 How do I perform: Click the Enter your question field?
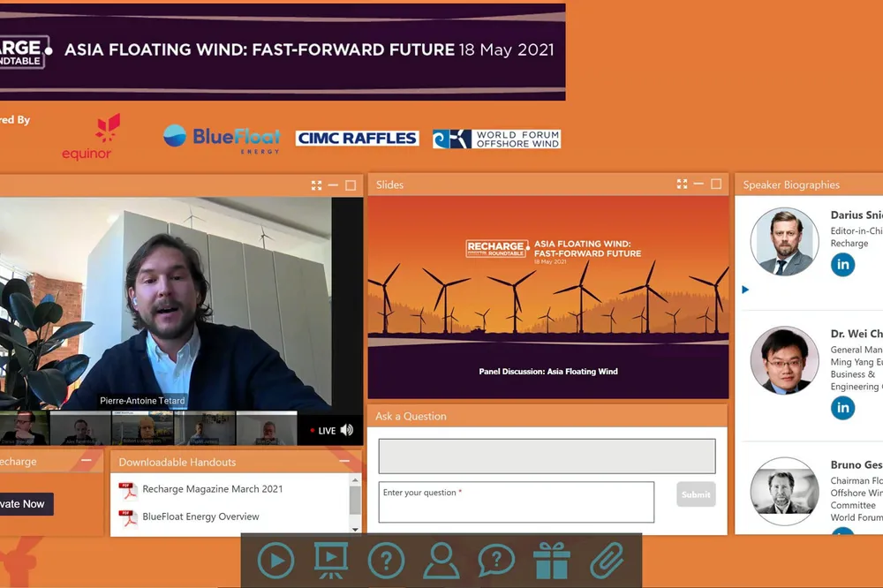517,502
